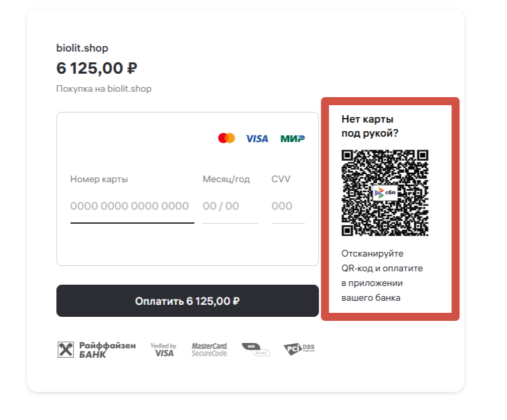Click the biolit.shop merchant name

pos(82,48)
